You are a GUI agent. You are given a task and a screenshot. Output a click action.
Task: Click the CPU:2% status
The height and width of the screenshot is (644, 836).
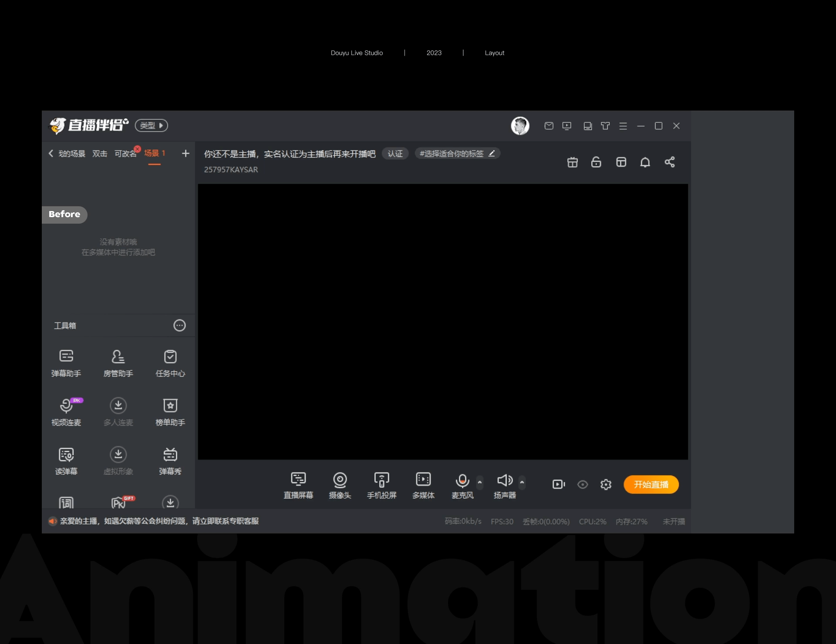(x=593, y=521)
